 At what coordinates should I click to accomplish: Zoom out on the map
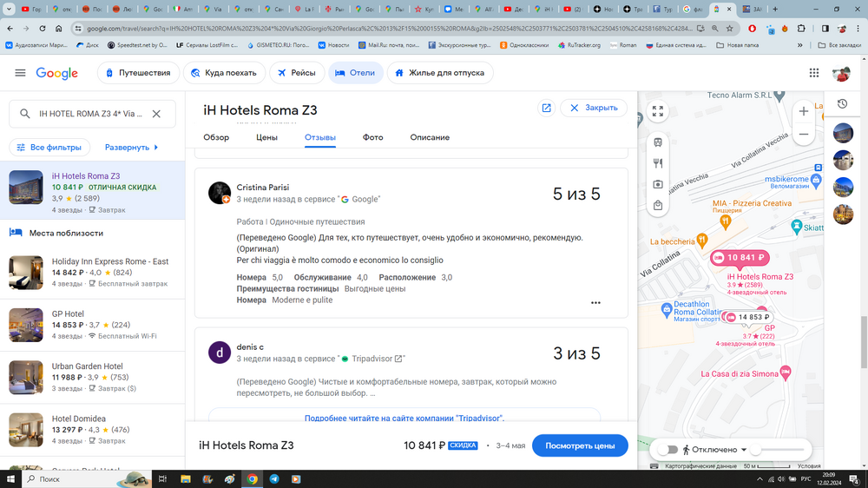[x=803, y=134]
